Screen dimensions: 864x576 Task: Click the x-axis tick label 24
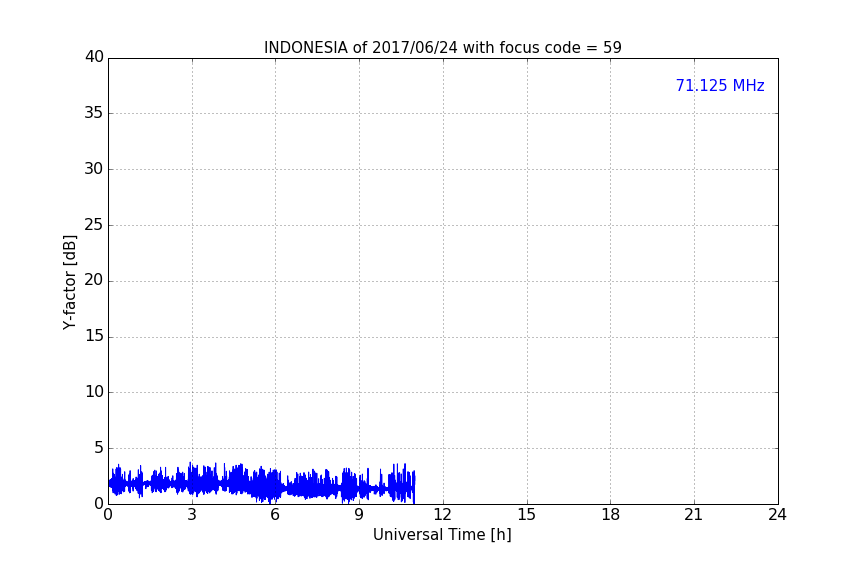[x=777, y=515]
